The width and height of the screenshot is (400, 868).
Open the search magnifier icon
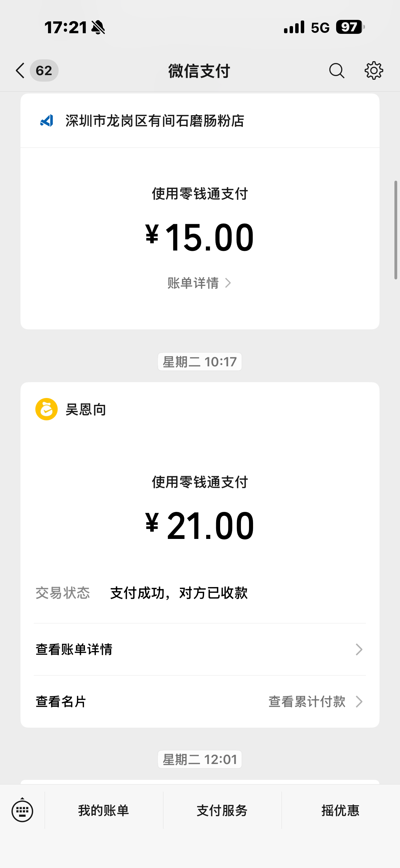click(336, 71)
